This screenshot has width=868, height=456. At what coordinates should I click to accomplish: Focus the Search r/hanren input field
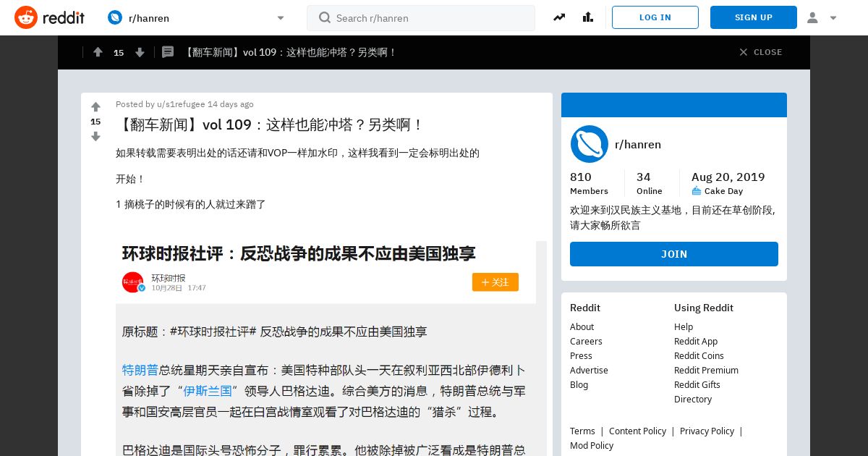click(421, 18)
